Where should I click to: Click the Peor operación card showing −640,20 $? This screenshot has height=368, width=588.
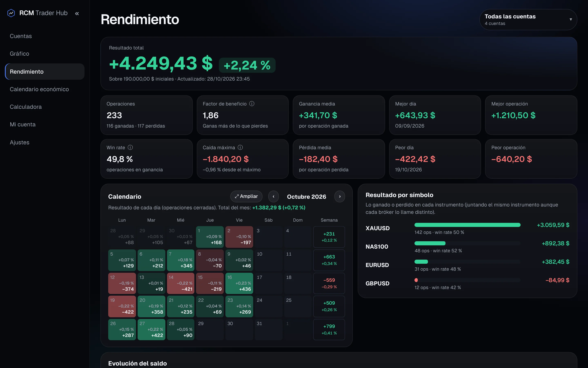531,159
